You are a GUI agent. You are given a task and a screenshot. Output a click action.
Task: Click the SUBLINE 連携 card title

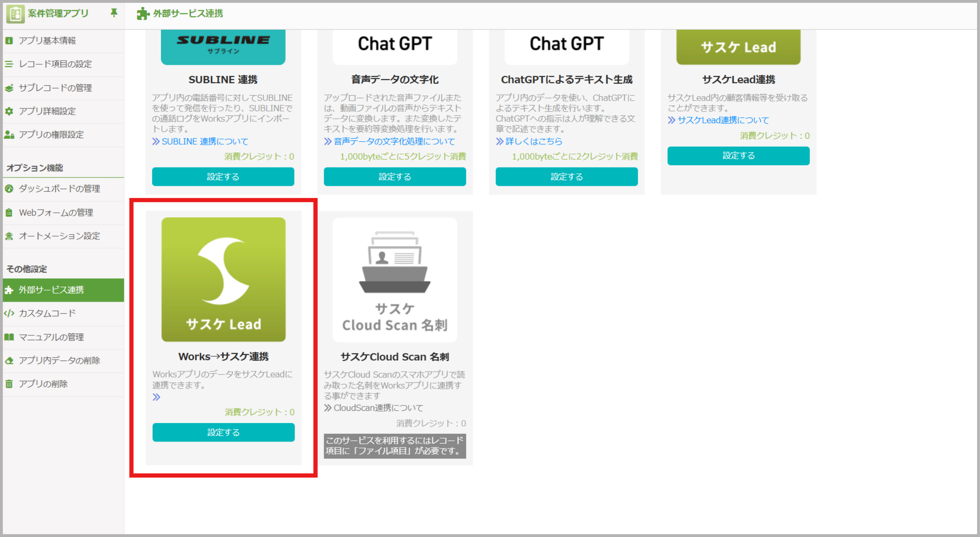pos(223,79)
